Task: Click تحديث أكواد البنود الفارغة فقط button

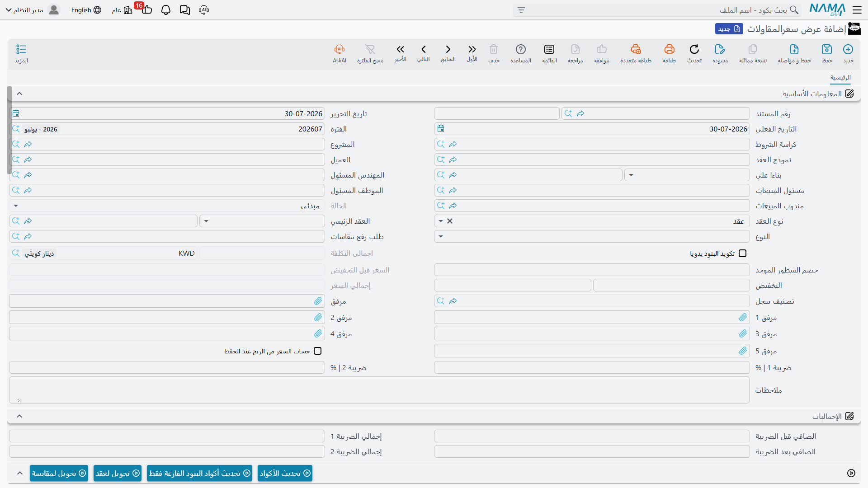Action: click(x=199, y=473)
